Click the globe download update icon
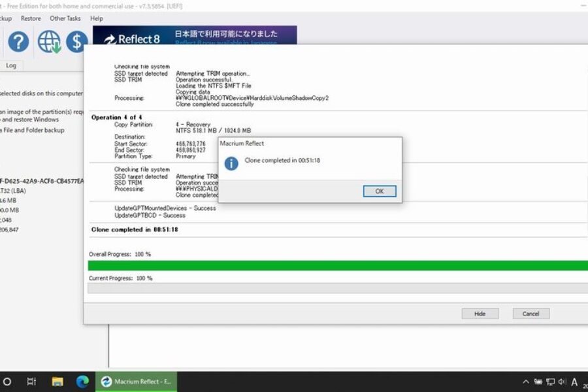This screenshot has width=588, height=392. point(49,42)
